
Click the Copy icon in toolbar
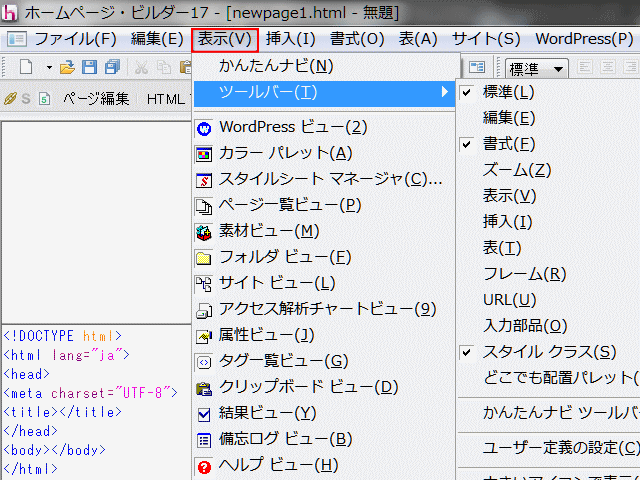pyautogui.click(x=164, y=67)
